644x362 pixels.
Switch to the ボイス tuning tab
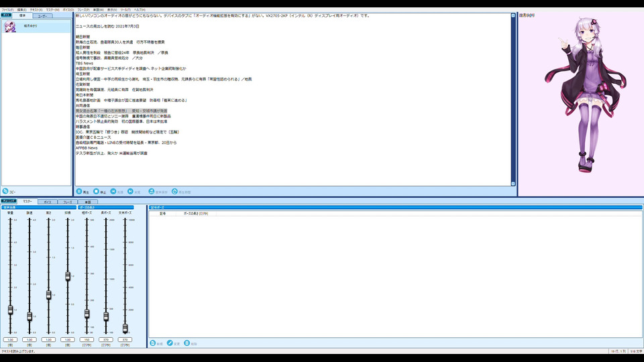(x=48, y=202)
